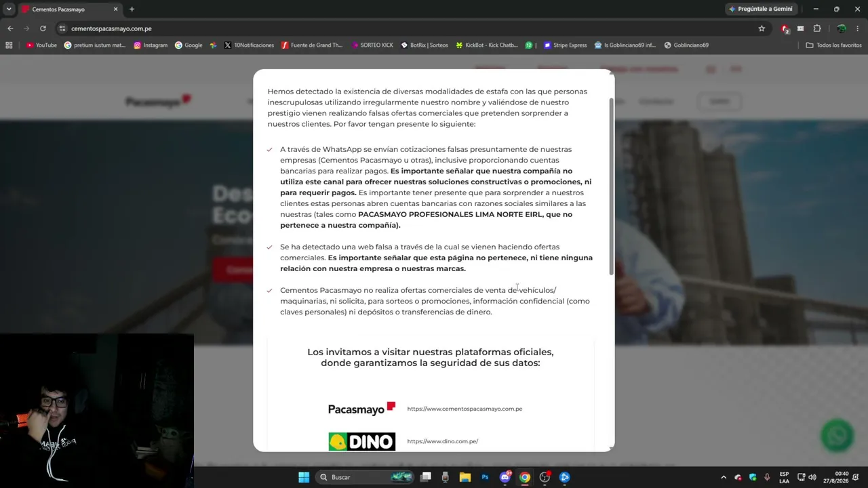Open the volume control in system tray
Image resolution: width=868 pixels, height=488 pixels.
pos(812,477)
